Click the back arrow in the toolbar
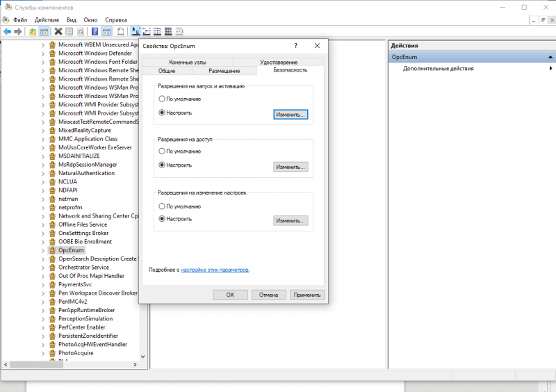556x392 pixels. [7, 31]
